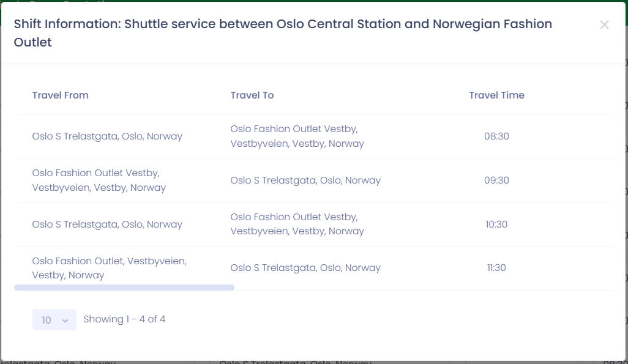628x364 pixels.
Task: Close the Shift Information dialog
Action: [x=604, y=25]
